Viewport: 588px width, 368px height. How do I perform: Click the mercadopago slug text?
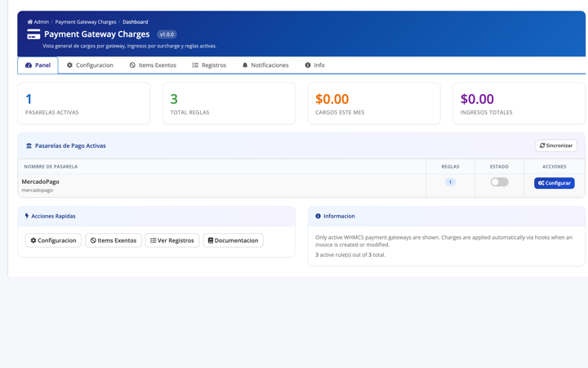pos(37,191)
